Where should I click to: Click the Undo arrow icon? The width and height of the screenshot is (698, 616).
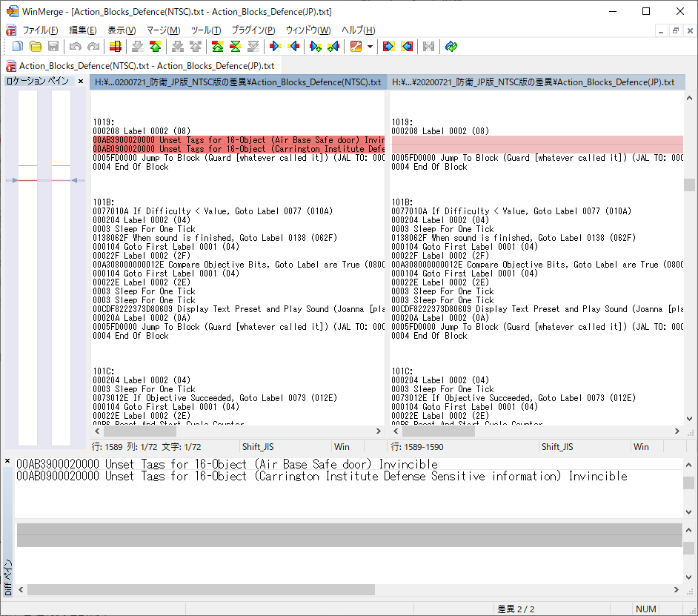point(76,47)
